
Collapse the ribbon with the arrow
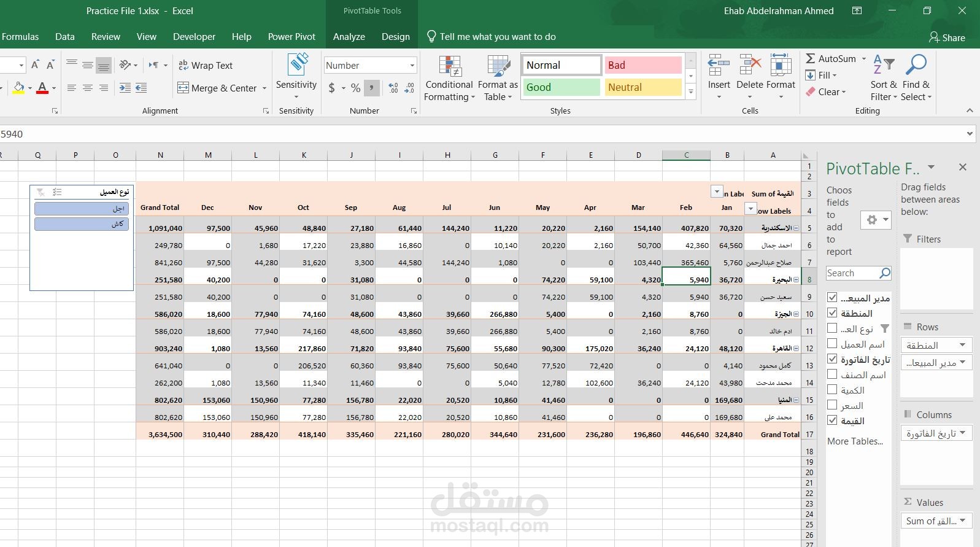[970, 111]
